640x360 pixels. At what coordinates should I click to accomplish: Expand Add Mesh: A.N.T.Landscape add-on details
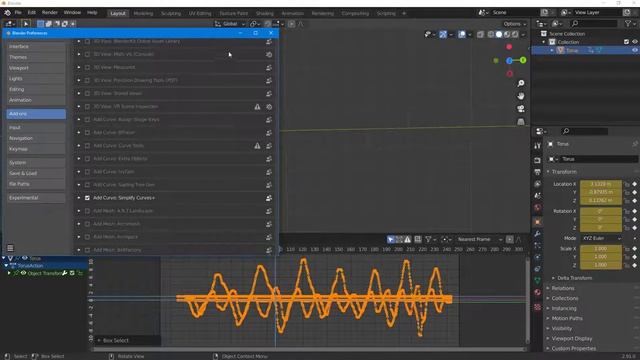click(x=79, y=211)
